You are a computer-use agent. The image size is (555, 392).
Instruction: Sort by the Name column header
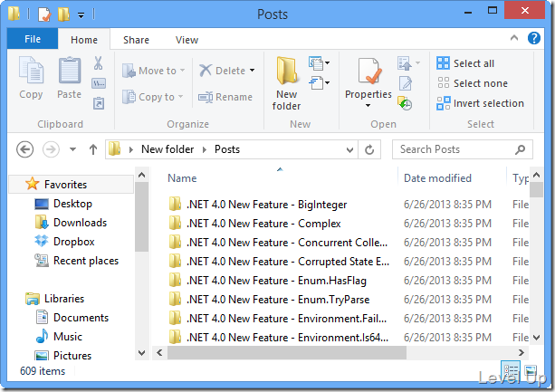pos(182,178)
